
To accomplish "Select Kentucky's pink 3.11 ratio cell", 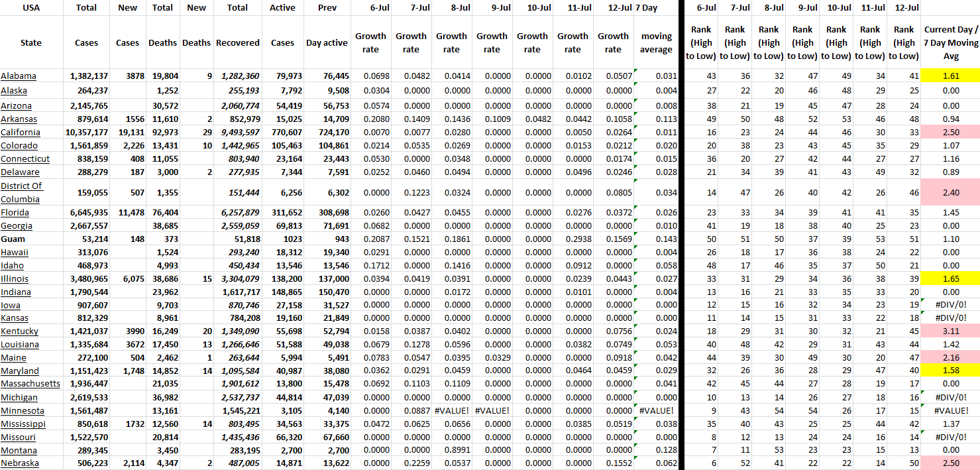I will 951,331.
